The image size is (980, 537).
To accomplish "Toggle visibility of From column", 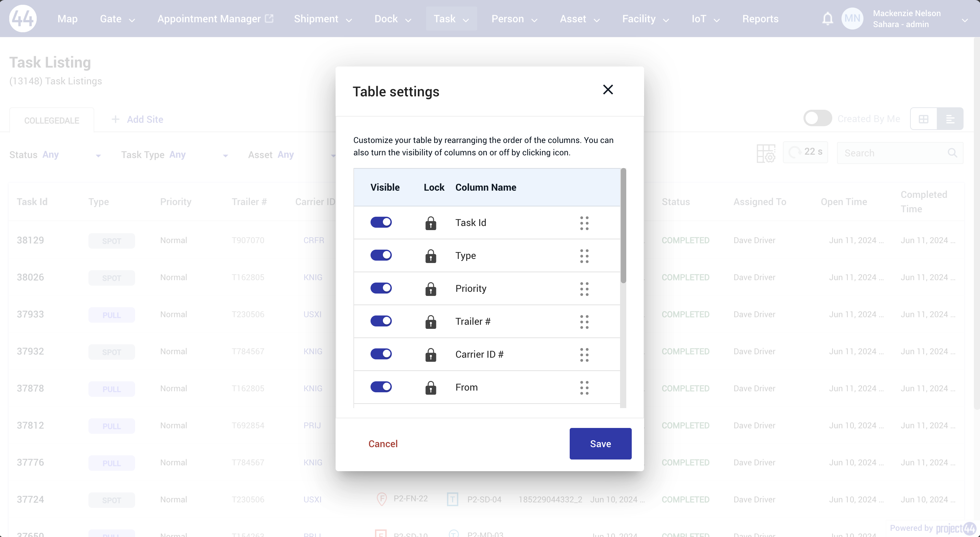I will point(381,387).
